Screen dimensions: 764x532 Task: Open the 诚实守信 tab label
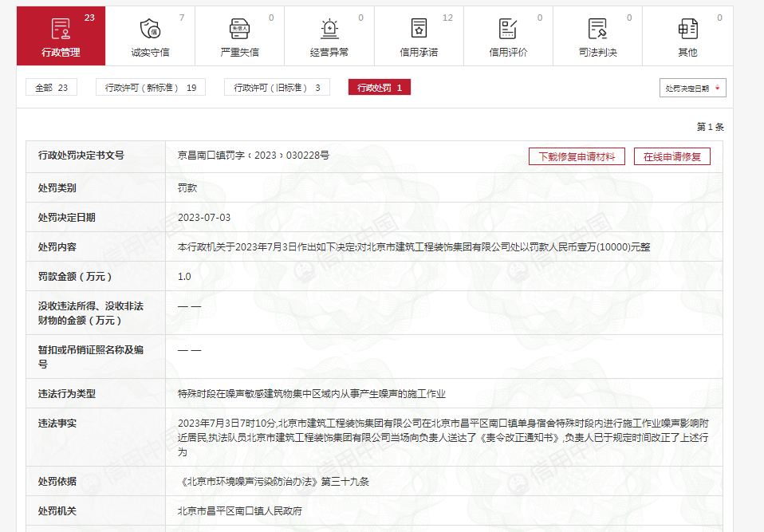tap(150, 52)
